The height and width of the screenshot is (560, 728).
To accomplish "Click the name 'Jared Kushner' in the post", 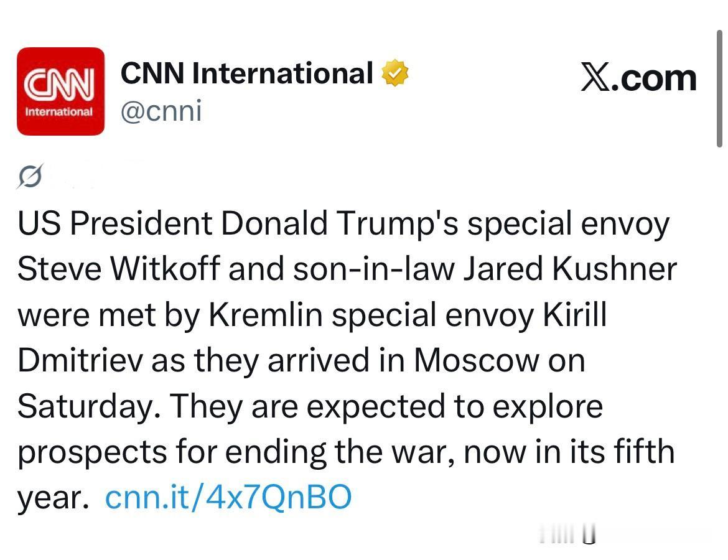I will click(x=570, y=269).
